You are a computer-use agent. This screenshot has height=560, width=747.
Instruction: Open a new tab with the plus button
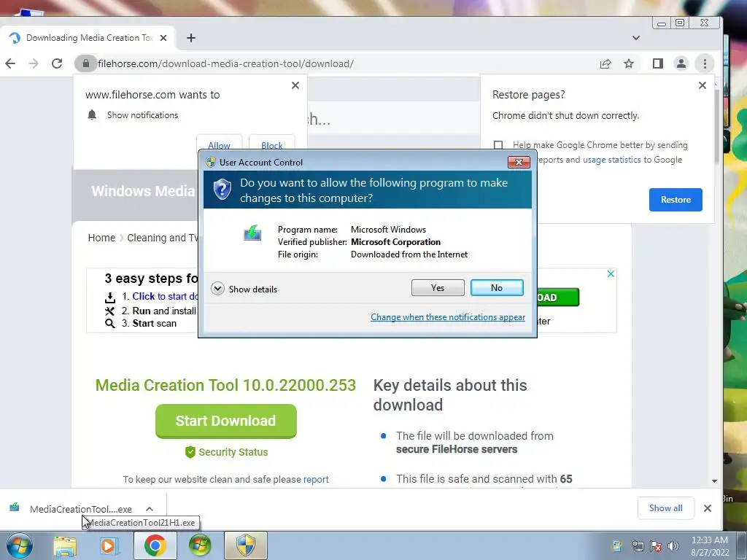pos(191,38)
